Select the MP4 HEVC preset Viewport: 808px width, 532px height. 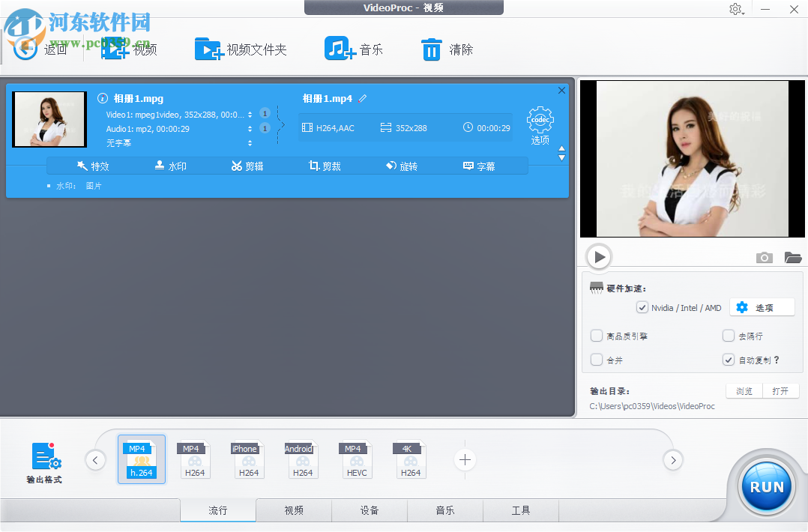356,459
